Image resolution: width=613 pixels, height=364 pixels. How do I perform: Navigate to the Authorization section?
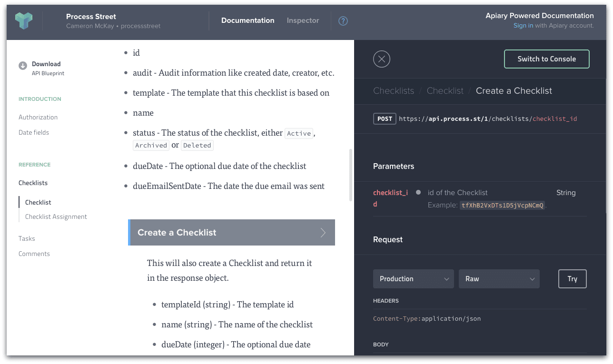tap(38, 117)
